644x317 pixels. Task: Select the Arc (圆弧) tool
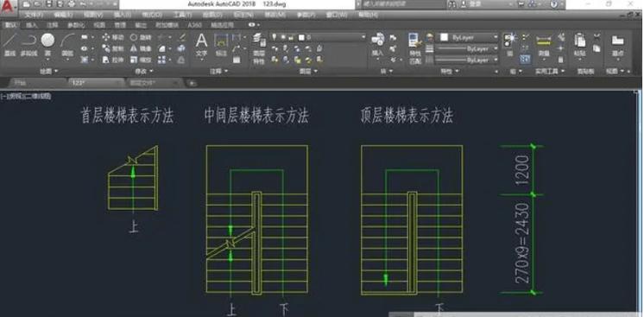(67, 45)
